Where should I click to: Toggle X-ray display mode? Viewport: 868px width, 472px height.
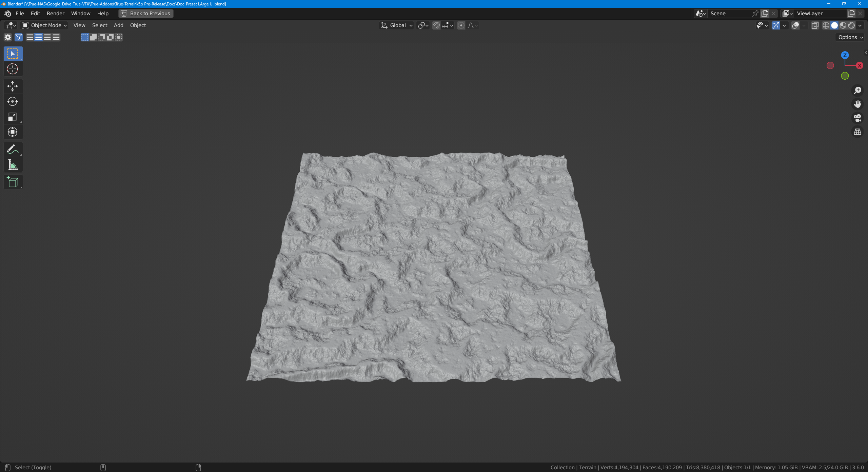[815, 25]
